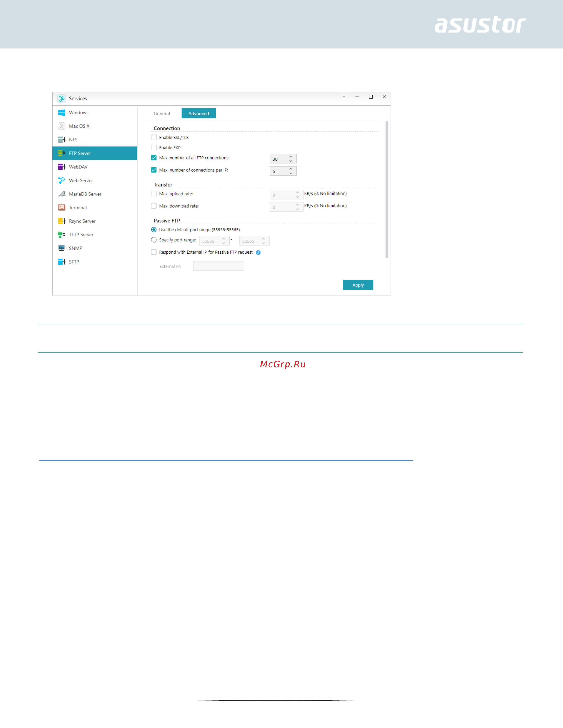Increase the port range start 55536 stepper

point(223,239)
